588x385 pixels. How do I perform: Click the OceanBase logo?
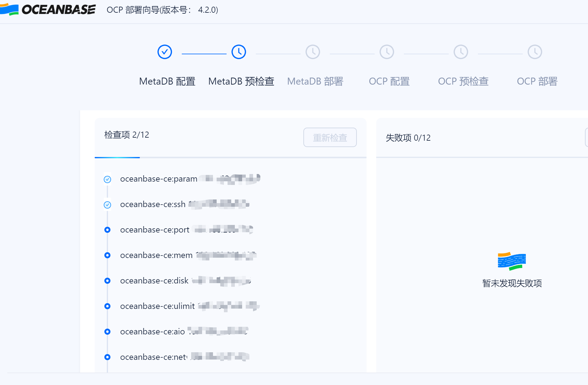[48, 10]
